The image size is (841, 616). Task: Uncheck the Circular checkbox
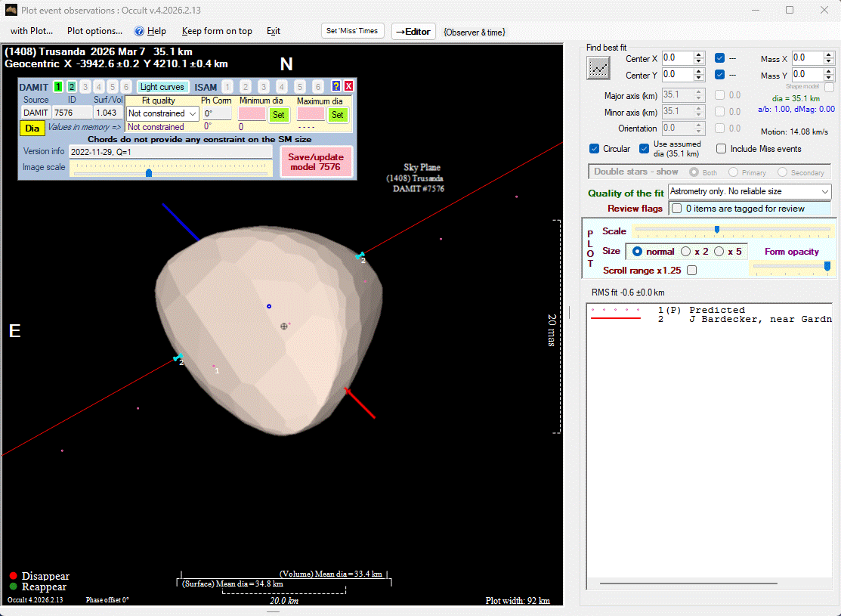point(595,149)
